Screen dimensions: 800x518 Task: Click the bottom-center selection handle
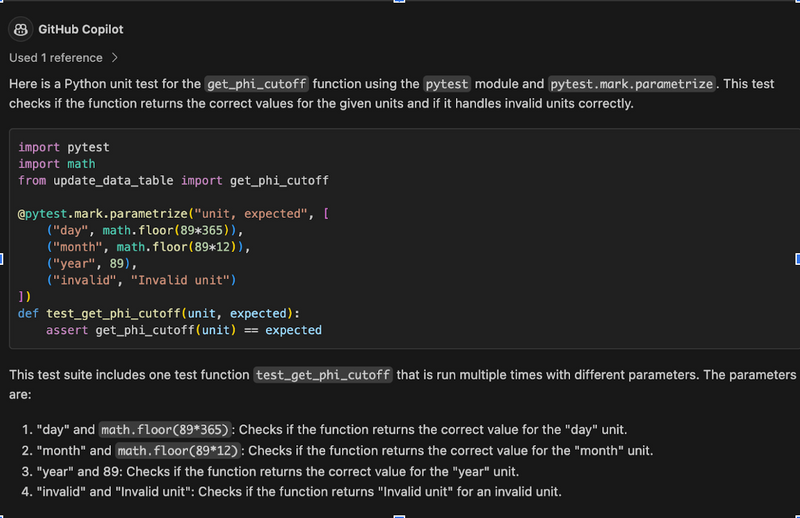(x=400, y=516)
